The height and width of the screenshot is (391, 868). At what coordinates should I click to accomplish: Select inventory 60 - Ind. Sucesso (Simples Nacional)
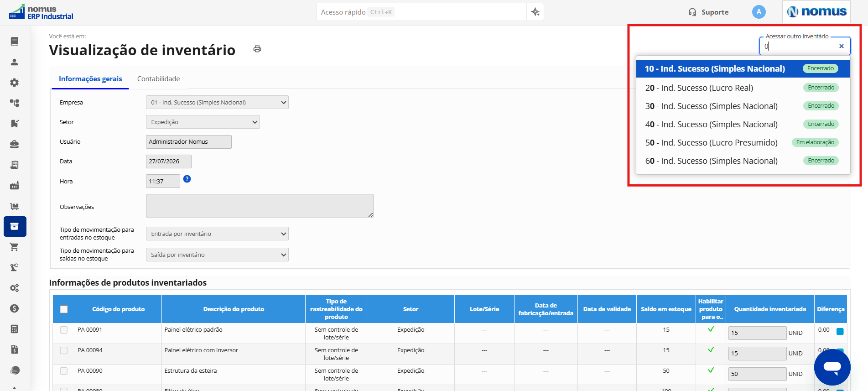coord(743,161)
